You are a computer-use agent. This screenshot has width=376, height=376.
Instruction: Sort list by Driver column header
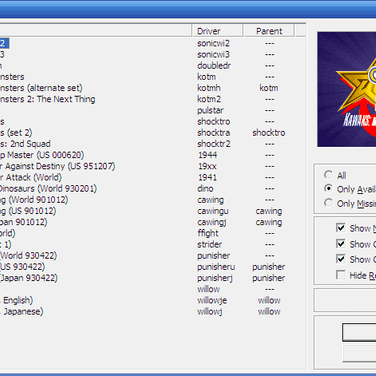coord(217,31)
